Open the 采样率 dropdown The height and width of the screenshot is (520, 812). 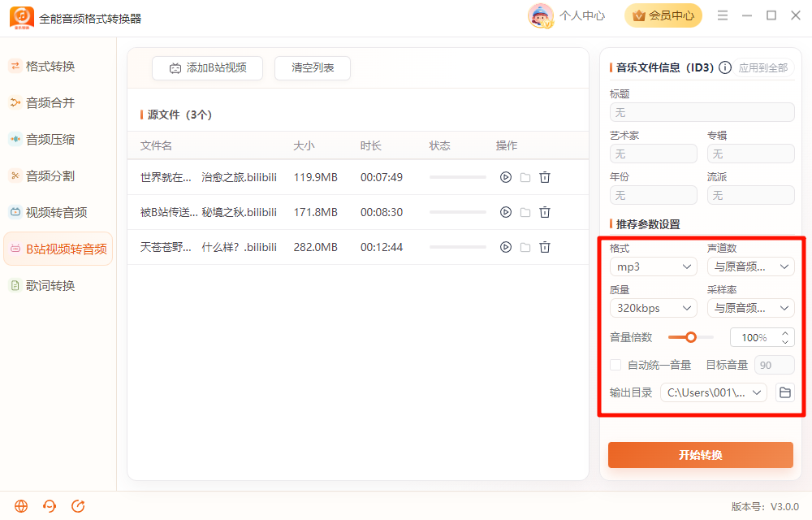click(751, 308)
